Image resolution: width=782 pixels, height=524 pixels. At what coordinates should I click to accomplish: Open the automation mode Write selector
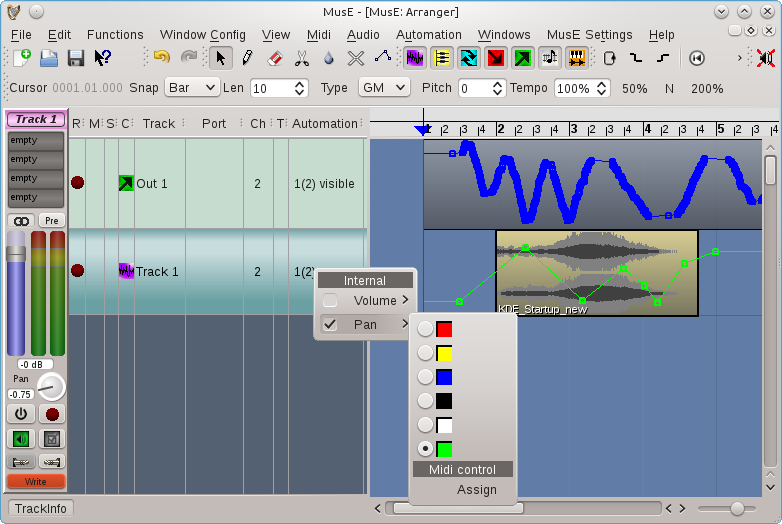[35, 482]
